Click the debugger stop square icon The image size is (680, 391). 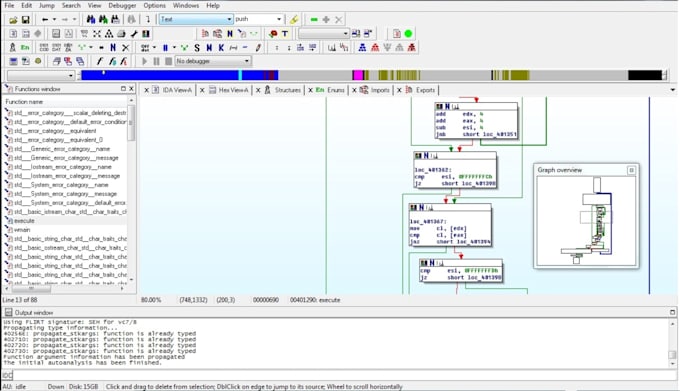click(169, 61)
